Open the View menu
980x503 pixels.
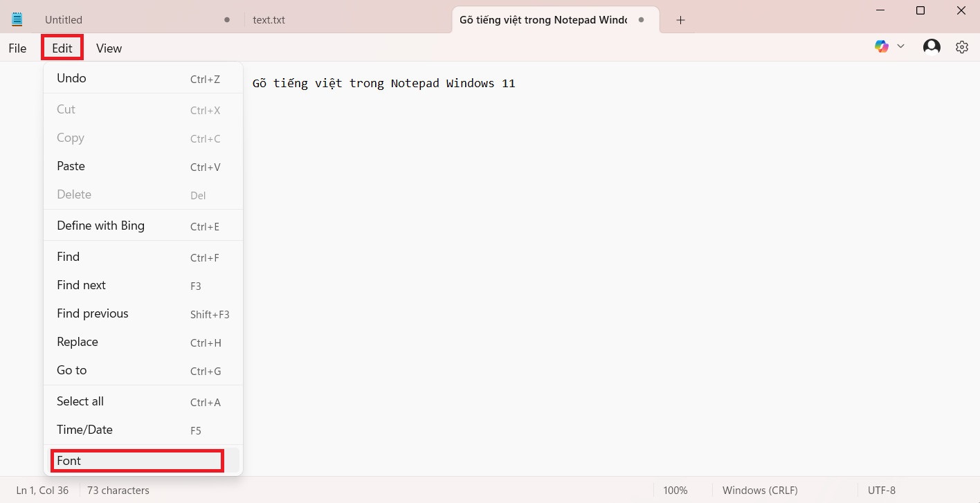109,48
